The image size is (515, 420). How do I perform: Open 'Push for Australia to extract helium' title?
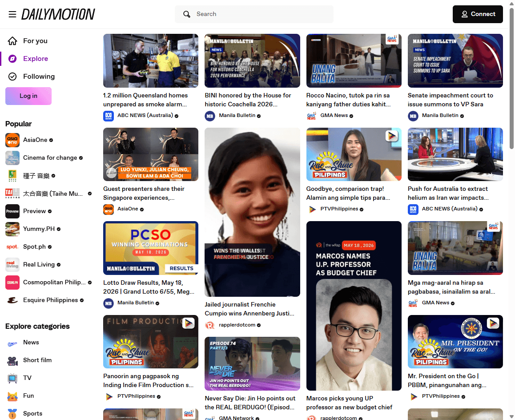(448, 193)
